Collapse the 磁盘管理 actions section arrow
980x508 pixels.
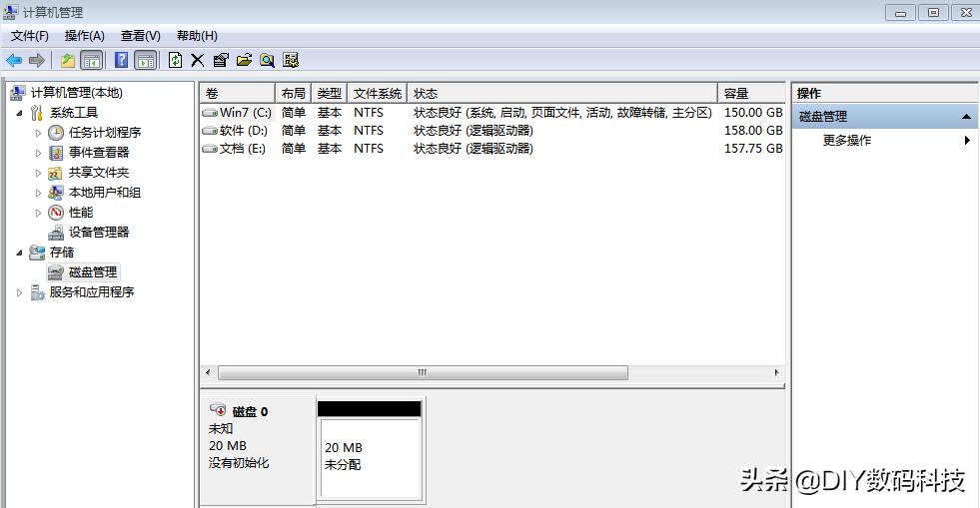(x=966, y=117)
